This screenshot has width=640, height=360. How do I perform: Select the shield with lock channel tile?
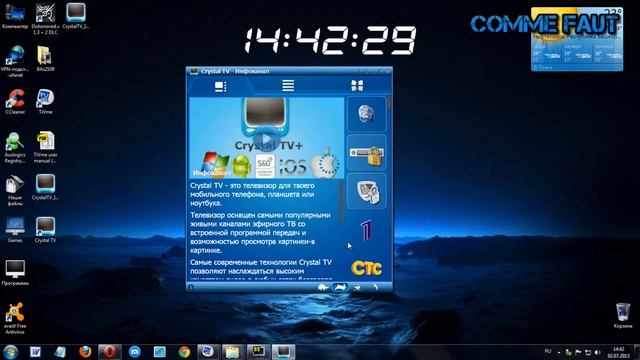(x=367, y=192)
